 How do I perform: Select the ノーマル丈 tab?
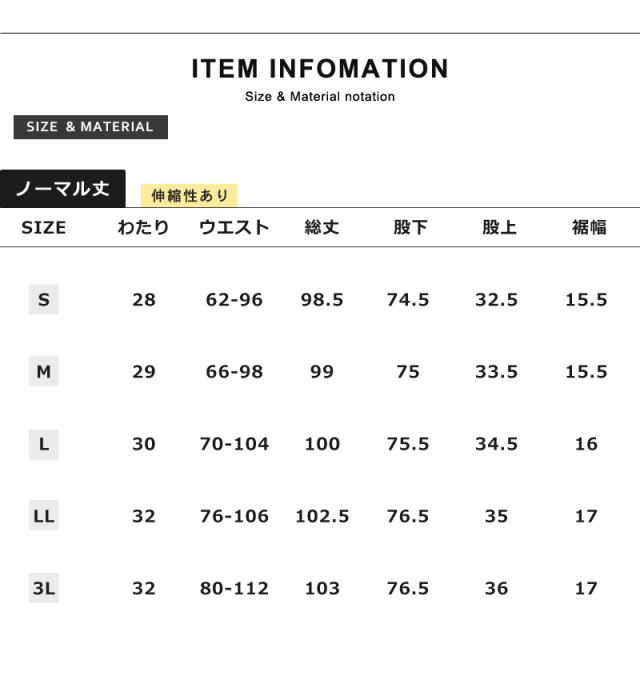62,188
